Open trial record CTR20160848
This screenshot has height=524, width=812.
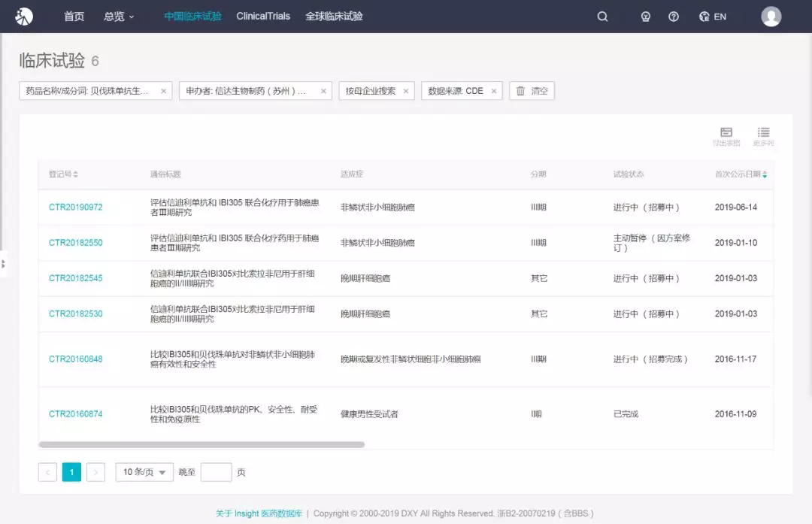pos(76,359)
